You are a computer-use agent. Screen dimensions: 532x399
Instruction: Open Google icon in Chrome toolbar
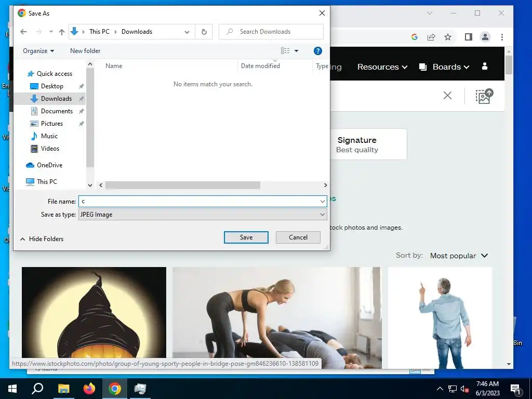[414, 37]
